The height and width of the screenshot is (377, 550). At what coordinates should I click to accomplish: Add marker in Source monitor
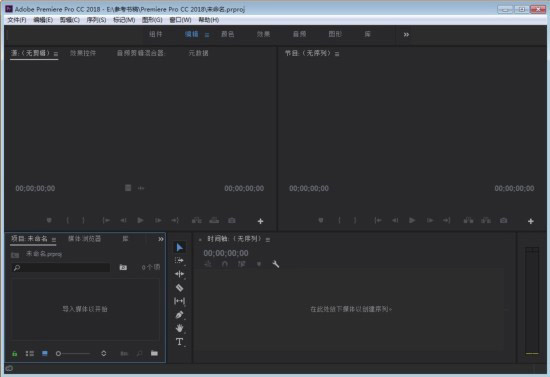pos(49,220)
